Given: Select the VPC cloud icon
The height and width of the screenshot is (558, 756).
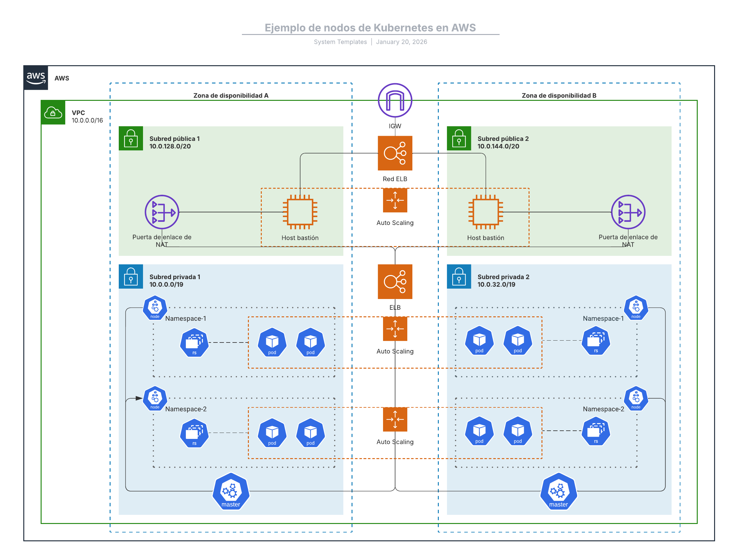Looking at the screenshot, I should click(53, 113).
